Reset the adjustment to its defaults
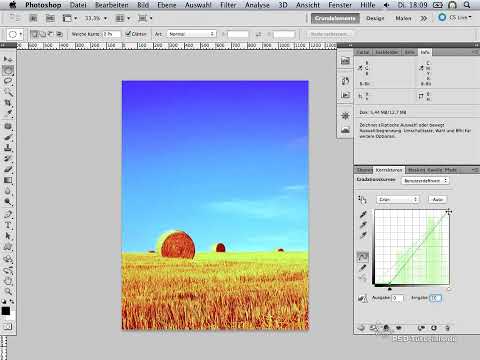480x360 pixels. (x=434, y=328)
